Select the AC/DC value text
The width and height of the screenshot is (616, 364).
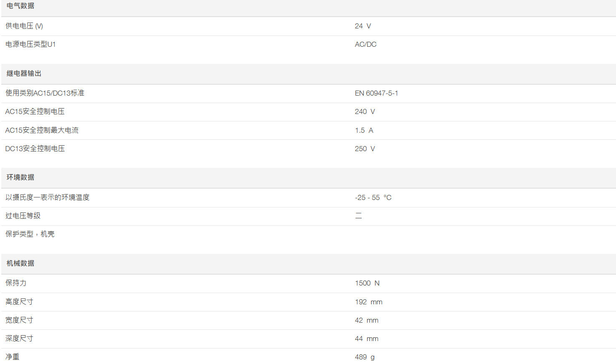point(366,44)
